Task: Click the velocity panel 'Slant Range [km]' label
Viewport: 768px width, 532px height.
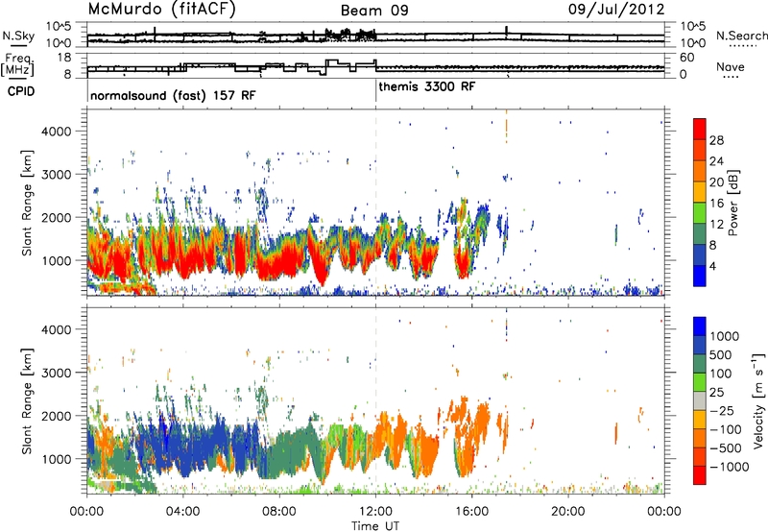Action: click(27, 401)
